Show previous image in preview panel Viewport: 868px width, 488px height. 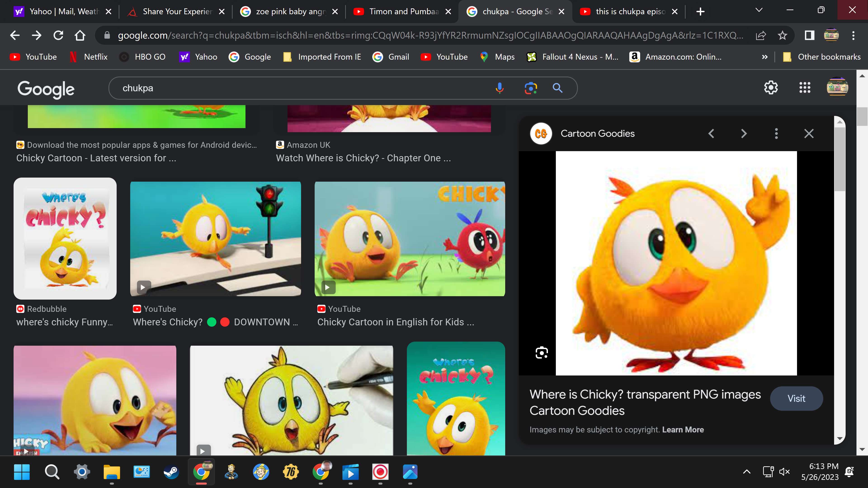[x=711, y=134]
